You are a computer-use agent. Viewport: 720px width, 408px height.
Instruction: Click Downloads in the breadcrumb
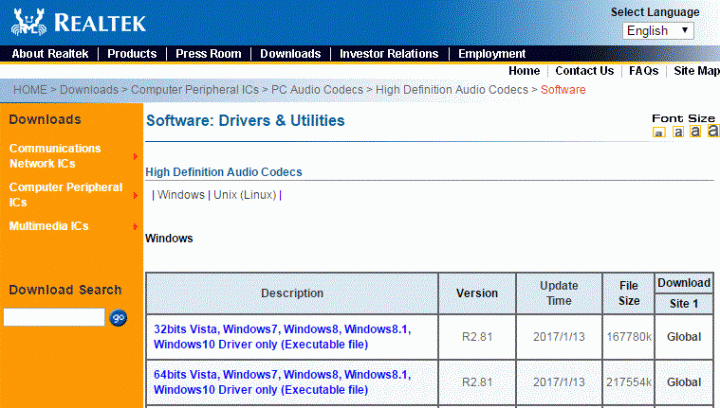click(x=89, y=89)
